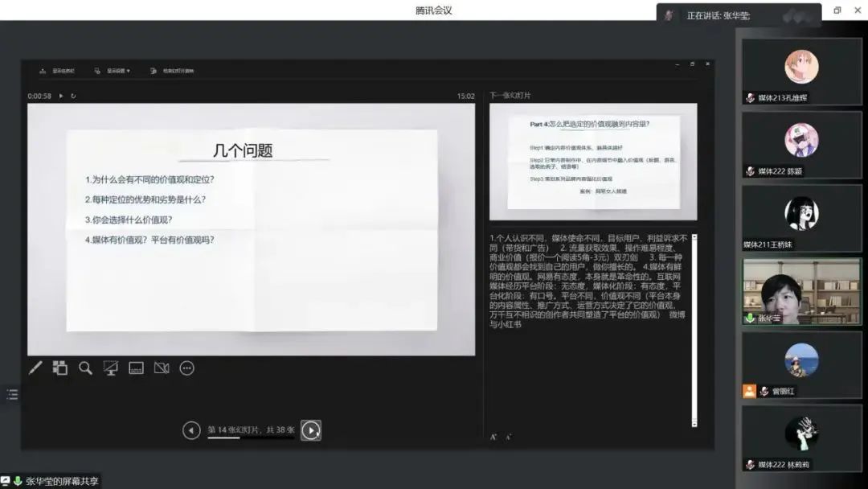The height and width of the screenshot is (489, 868).
Task: Expand the left side panel handle
Action: pos(12,394)
